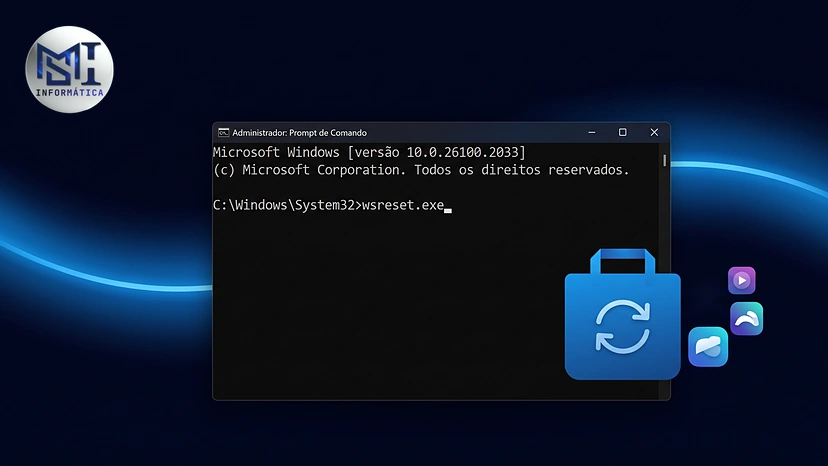
Task: Close the Administrador: Prompt de Comando window
Action: click(654, 132)
